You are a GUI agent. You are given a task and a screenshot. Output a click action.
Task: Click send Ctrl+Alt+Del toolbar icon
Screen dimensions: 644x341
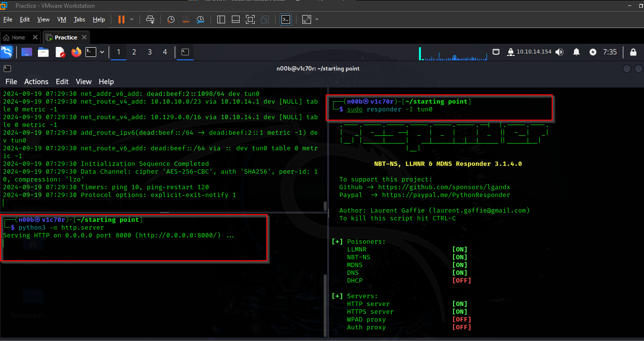150,19
